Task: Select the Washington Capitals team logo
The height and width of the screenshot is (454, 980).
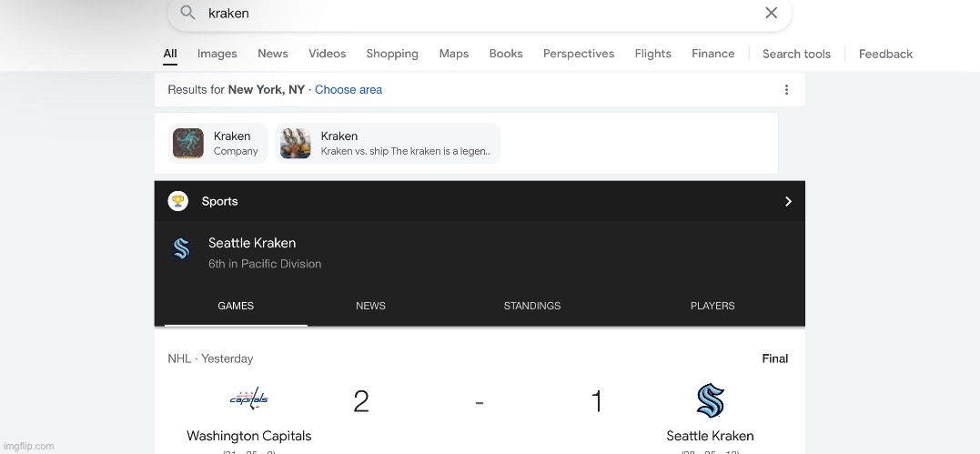Action: [x=248, y=399]
